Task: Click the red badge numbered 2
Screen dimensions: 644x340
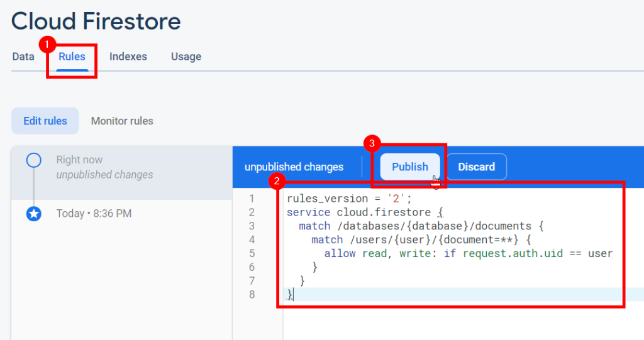Action: 277,182
